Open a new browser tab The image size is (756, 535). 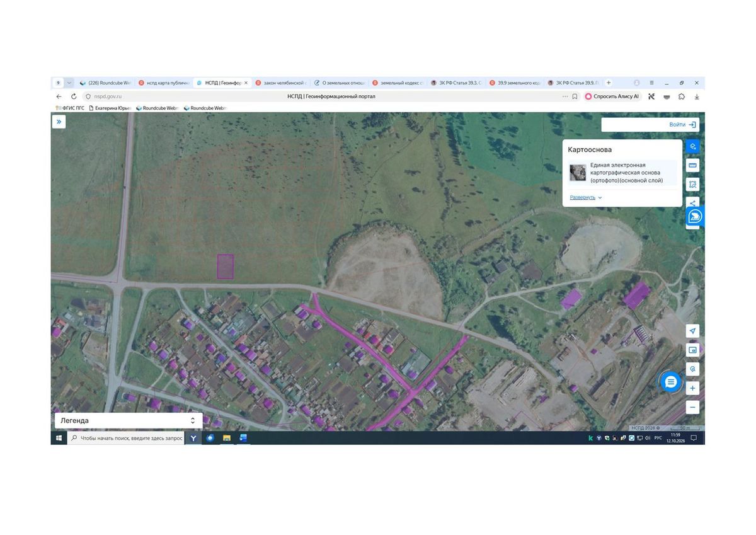pyautogui.click(x=609, y=83)
